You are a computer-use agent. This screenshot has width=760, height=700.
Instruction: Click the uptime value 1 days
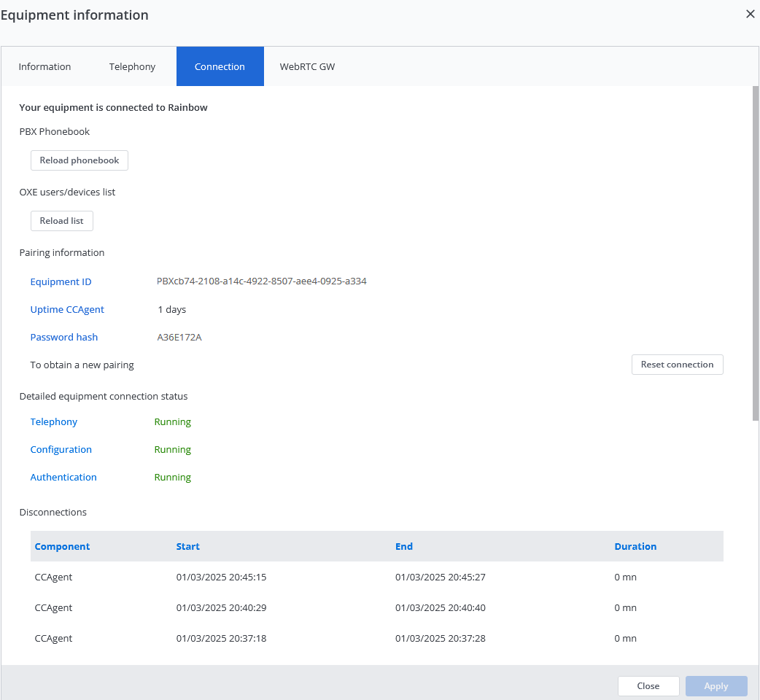[x=172, y=310]
